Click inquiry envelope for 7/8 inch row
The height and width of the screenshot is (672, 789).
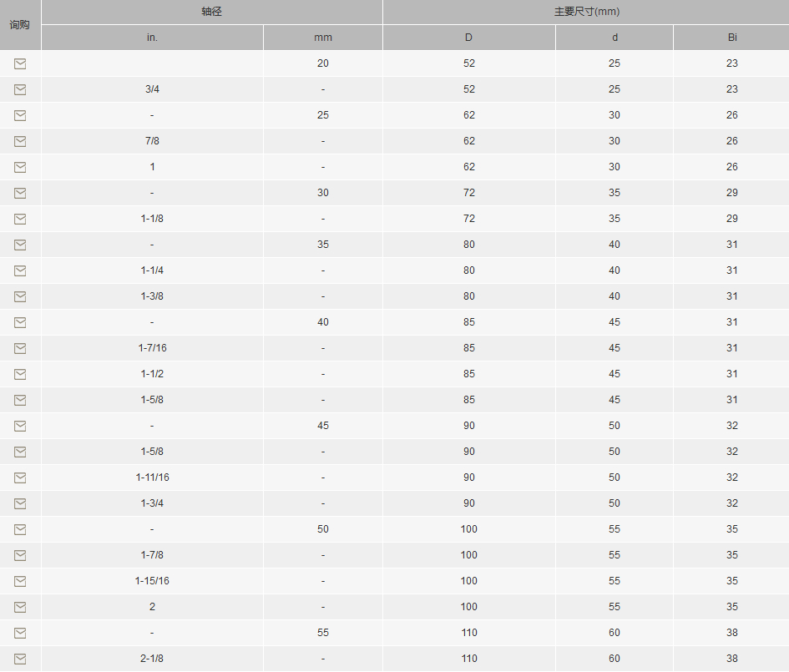tap(20, 141)
